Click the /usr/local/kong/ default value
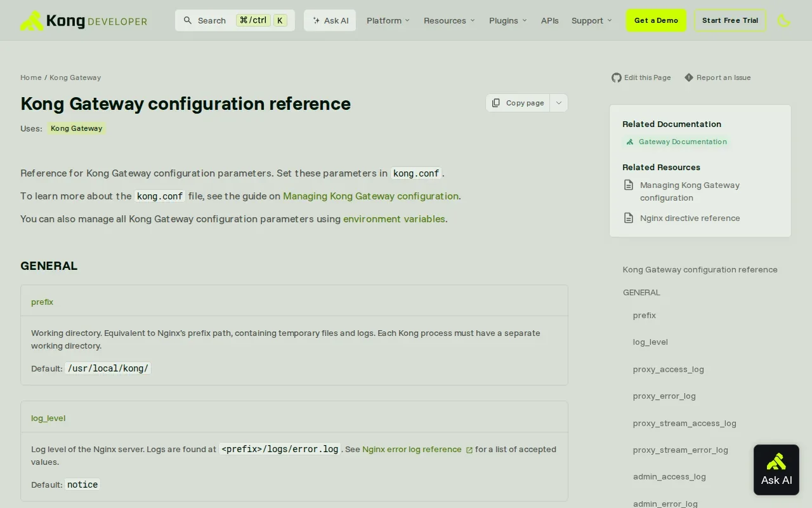This screenshot has width=812, height=508. (x=108, y=368)
